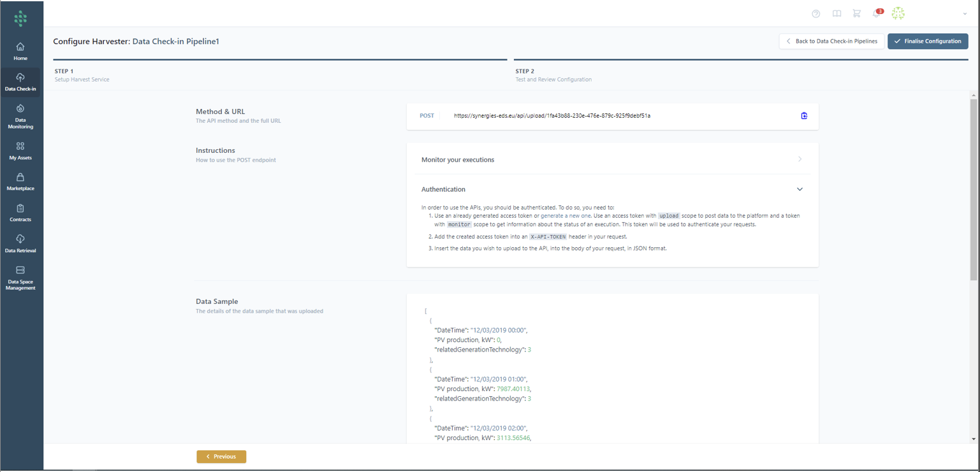Image resolution: width=980 pixels, height=472 pixels.
Task: Switch to Step 1 Setup Harvest Service
Action: point(82,75)
